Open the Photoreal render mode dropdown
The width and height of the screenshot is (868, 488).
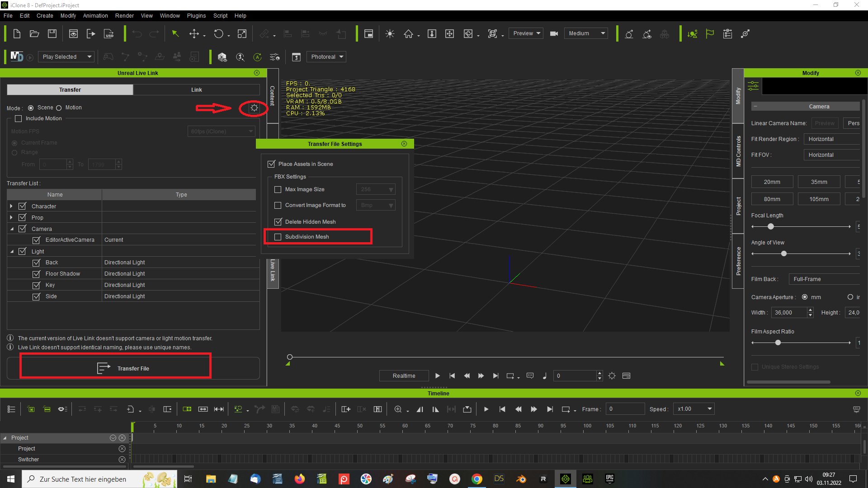(326, 57)
